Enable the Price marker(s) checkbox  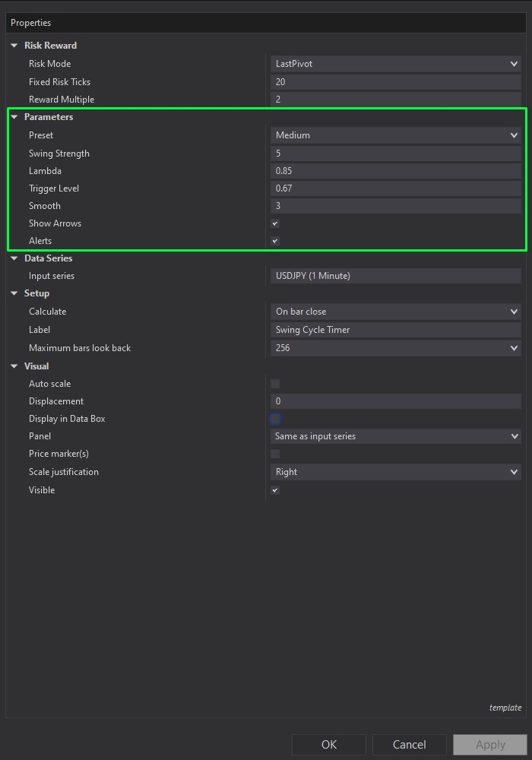coord(275,454)
